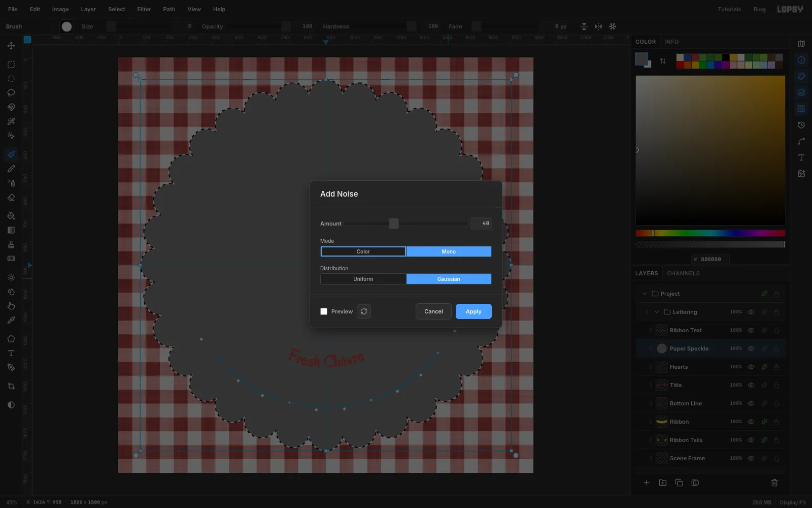Duplicate the layer using copy icon
Image resolution: width=812 pixels, height=508 pixels.
tap(679, 483)
